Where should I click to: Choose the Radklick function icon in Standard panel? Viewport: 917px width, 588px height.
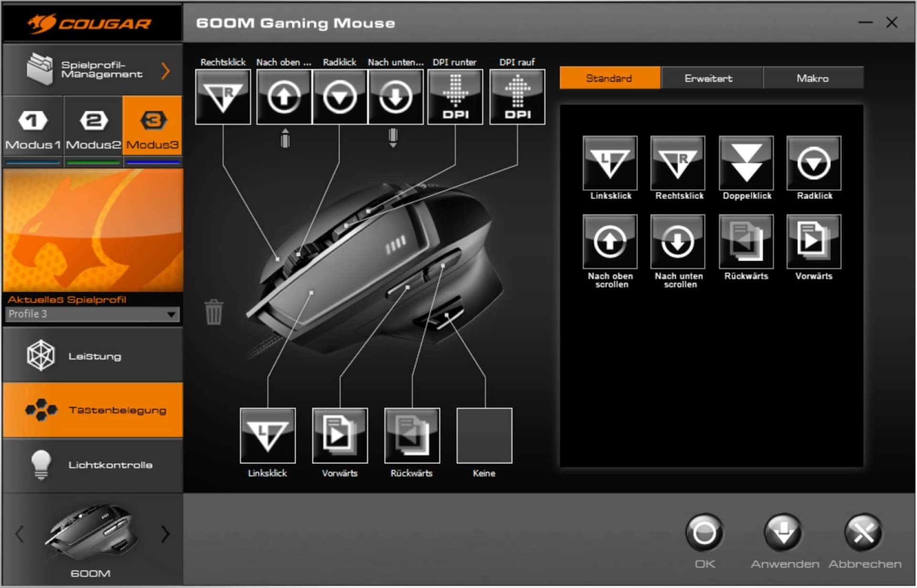[x=814, y=163]
